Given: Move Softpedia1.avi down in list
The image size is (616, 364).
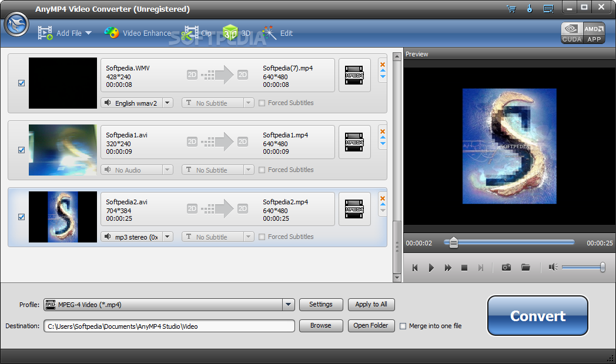Looking at the screenshot, I should point(383,144).
